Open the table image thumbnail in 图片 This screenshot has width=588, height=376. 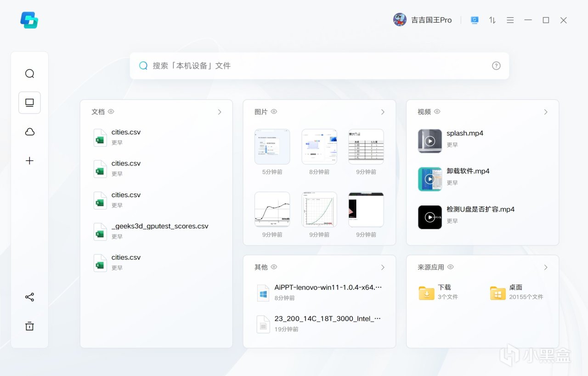coord(366,147)
